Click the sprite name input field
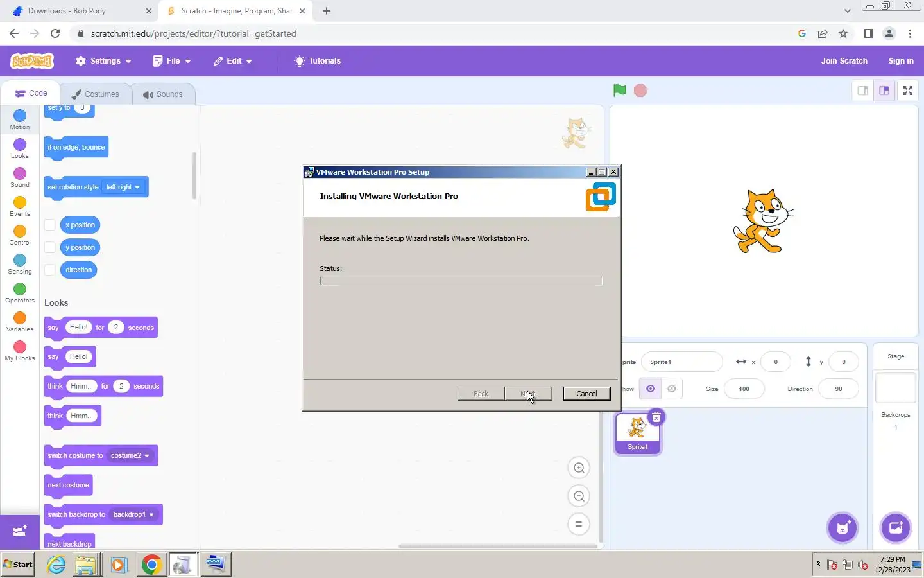Screen dimensions: 924x578 coord(681,362)
